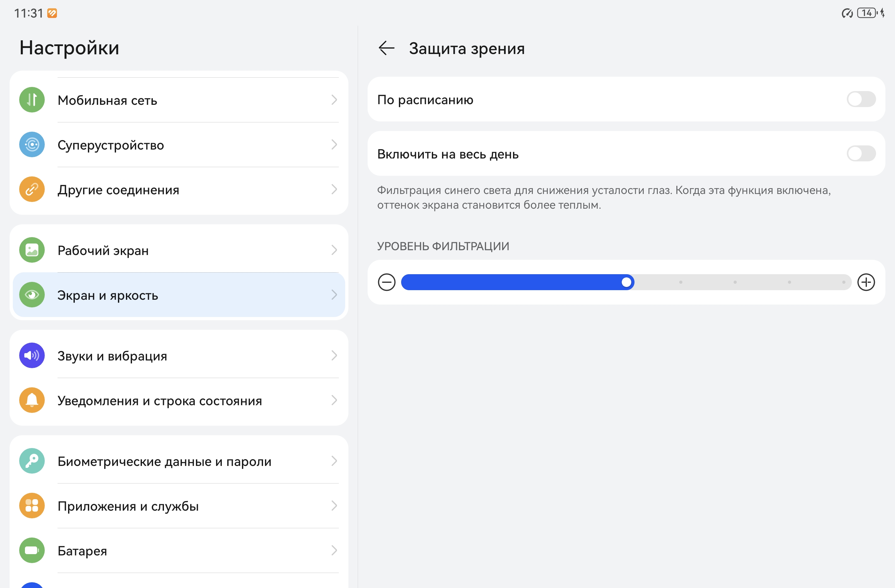895x588 pixels.
Task: Tap the bell icon for Уведомления и строка состояния
Action: tap(32, 400)
